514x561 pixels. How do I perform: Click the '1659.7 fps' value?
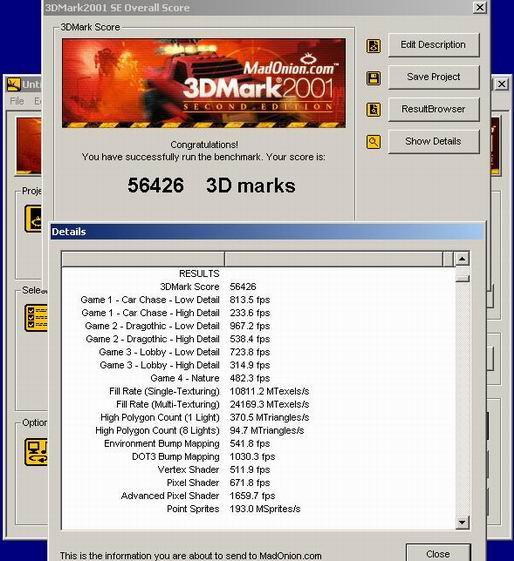coord(252,496)
